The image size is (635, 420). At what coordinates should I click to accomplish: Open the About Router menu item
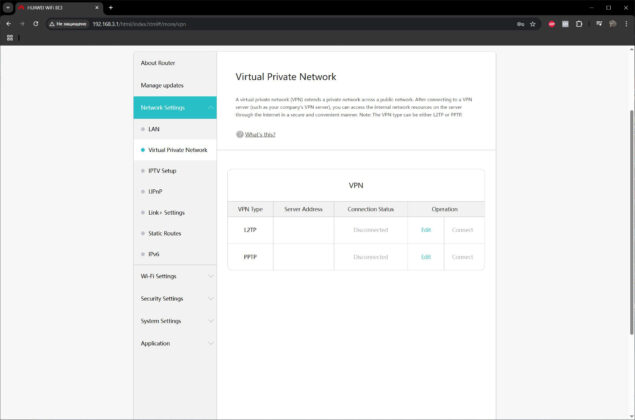tap(175, 63)
